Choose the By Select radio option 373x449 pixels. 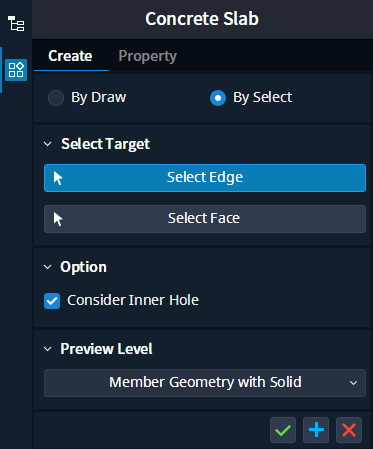[218, 98]
